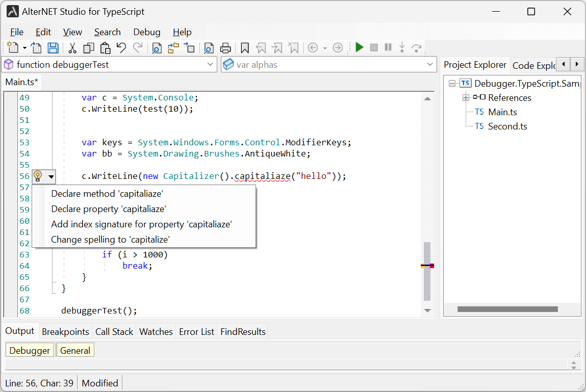586x392 pixels.
Task: Click the Undo arrow icon
Action: 121,48
